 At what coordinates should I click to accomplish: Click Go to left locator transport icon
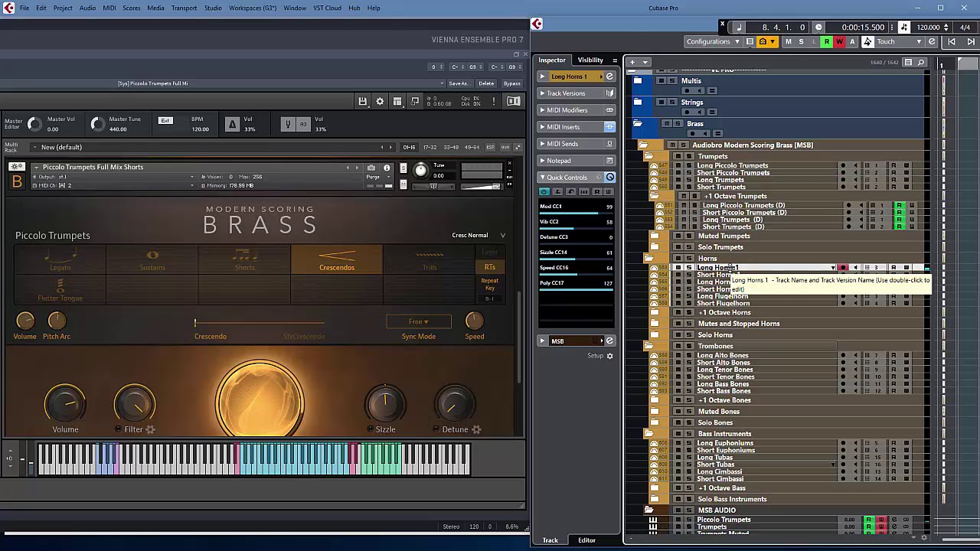952,41
